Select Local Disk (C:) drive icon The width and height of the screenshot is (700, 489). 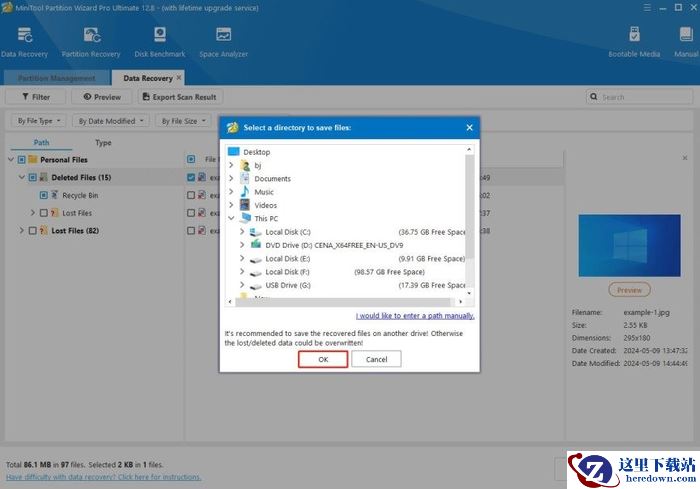(255, 232)
